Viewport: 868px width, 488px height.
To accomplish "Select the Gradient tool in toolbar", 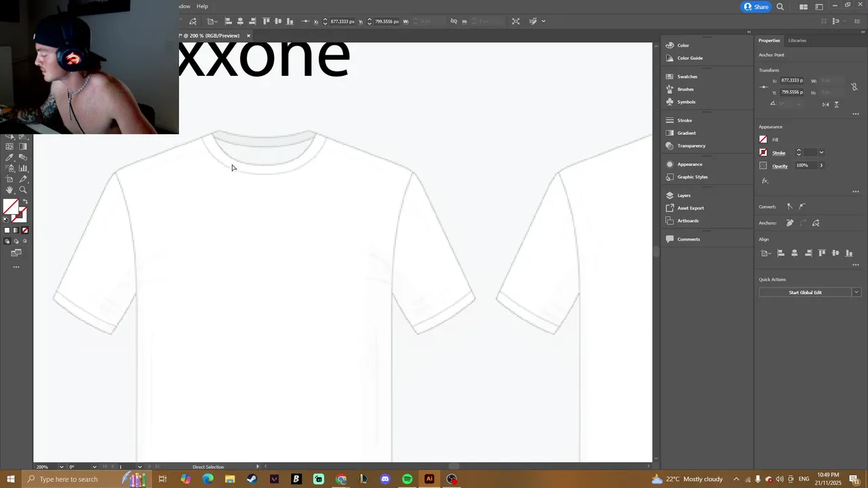I will tap(23, 146).
